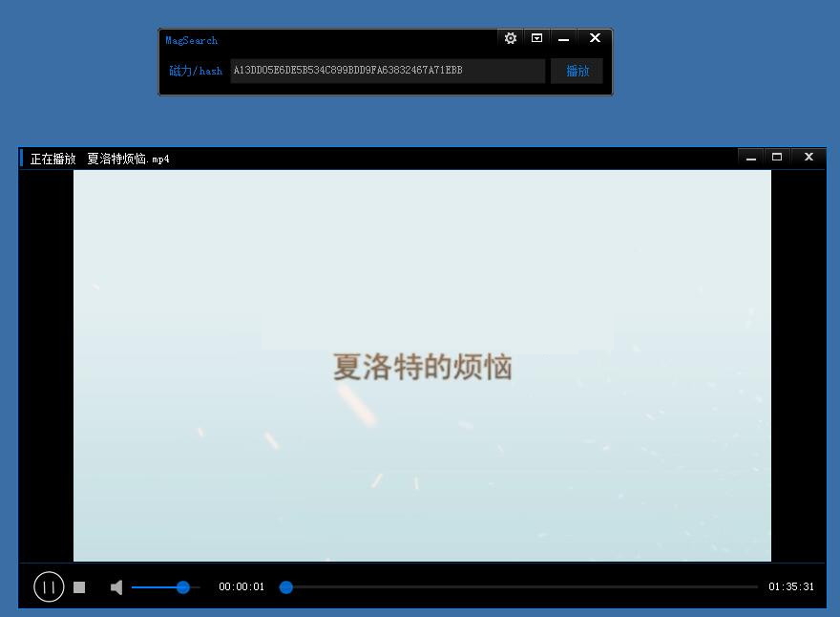Click the video display area

coord(422,366)
